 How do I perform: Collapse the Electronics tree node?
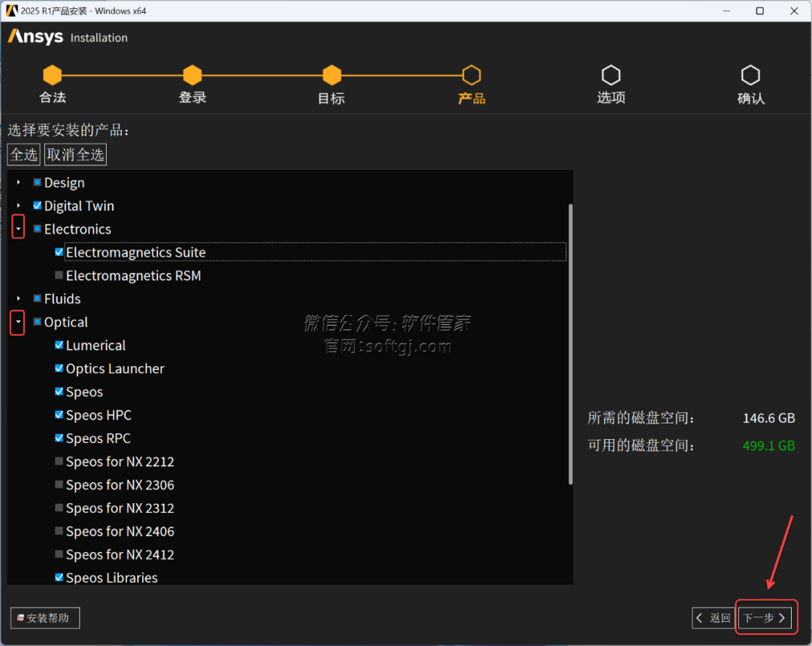click(18, 229)
